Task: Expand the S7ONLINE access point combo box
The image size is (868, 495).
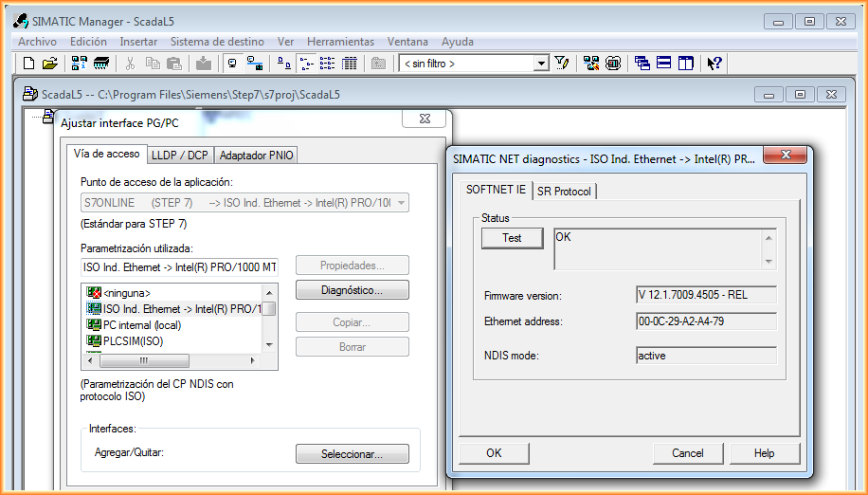Action: [402, 203]
